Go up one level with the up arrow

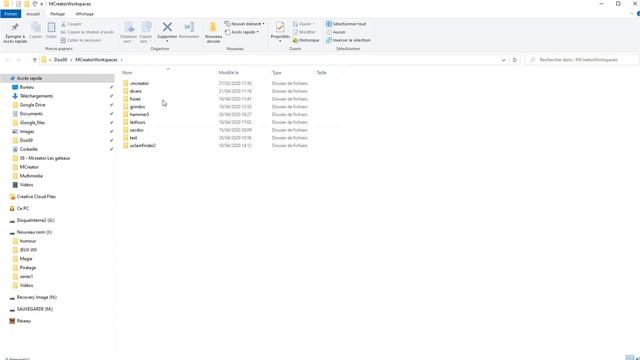click(34, 60)
